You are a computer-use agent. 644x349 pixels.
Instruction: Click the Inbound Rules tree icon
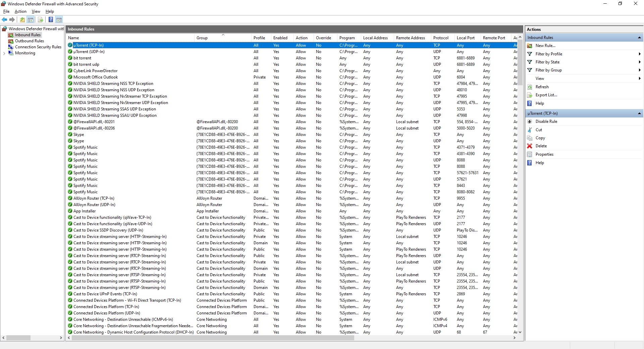point(11,35)
